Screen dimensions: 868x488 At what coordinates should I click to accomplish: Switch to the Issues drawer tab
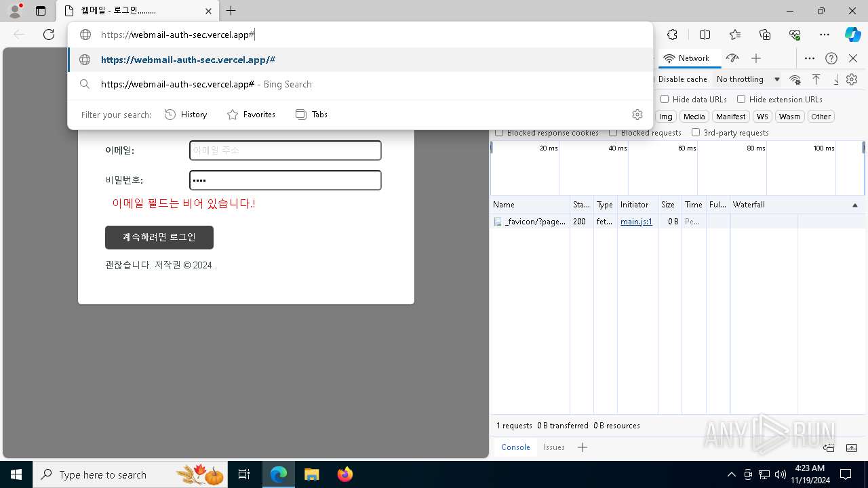[554, 447]
